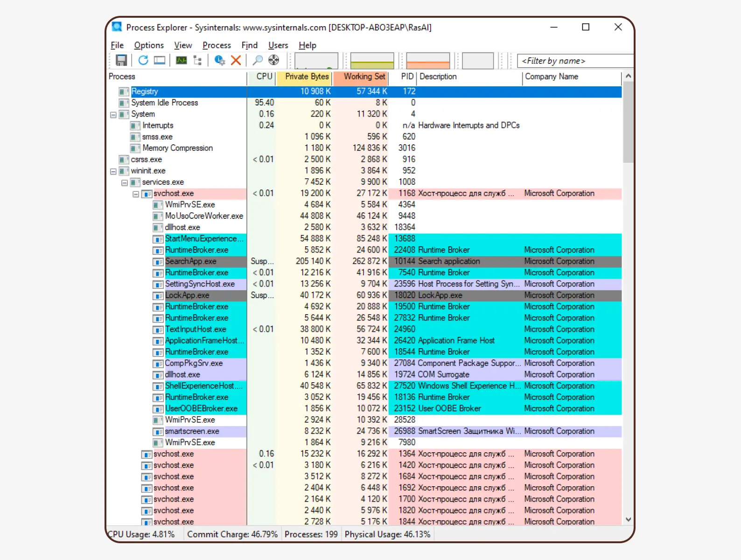Open the Process menu
This screenshot has height=560, width=741.
point(217,45)
